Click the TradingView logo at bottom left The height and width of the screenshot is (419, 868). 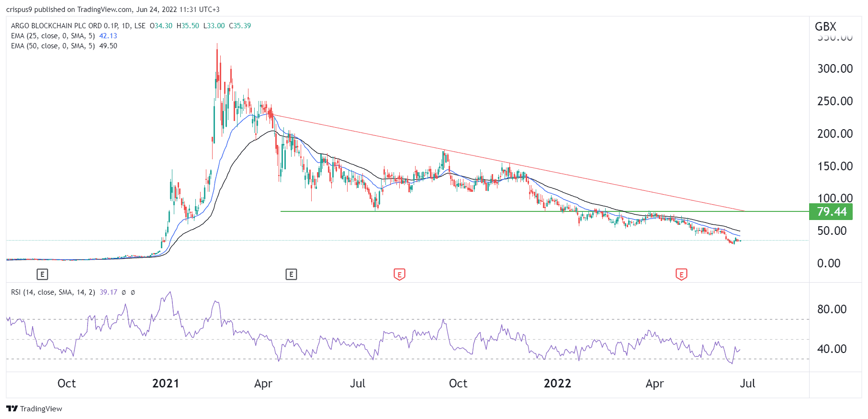[34, 408]
